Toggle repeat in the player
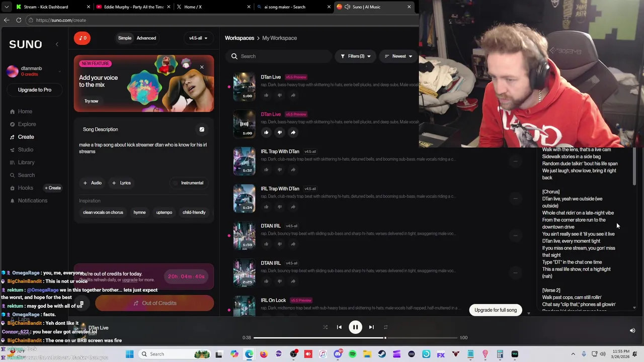The height and width of the screenshot is (362, 644). pyautogui.click(x=385, y=327)
